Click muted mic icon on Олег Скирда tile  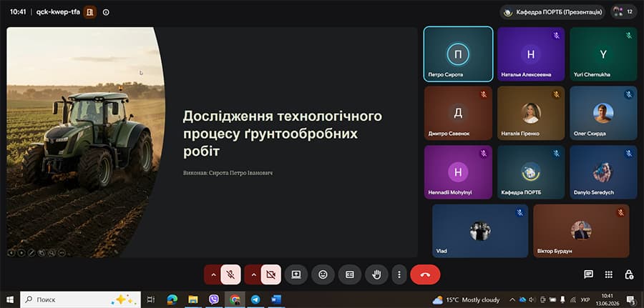tap(629, 95)
